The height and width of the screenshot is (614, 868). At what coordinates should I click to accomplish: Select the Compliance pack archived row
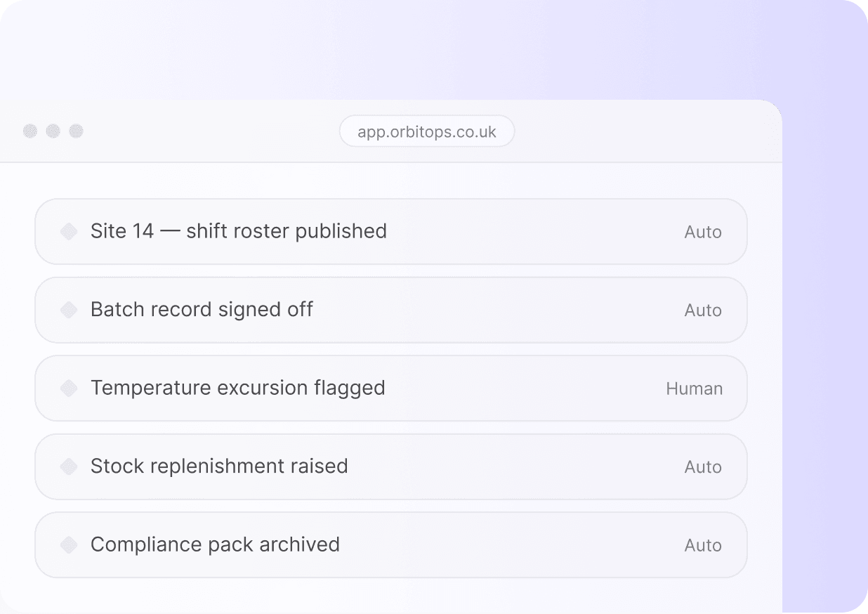391,544
